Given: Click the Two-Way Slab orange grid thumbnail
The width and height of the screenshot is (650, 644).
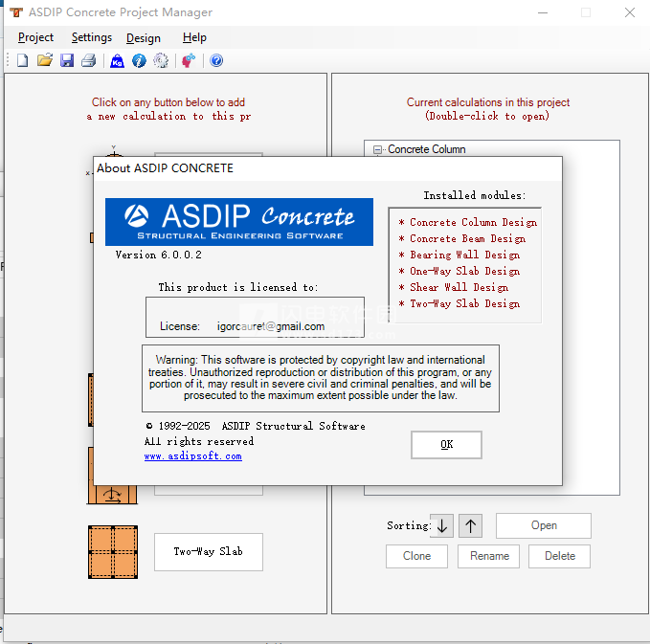Looking at the screenshot, I should point(113,552).
